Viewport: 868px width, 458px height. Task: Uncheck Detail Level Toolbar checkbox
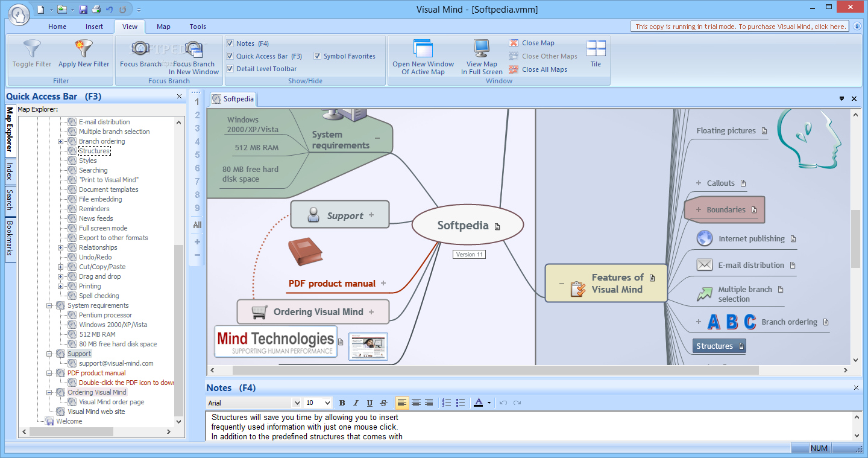(x=230, y=69)
